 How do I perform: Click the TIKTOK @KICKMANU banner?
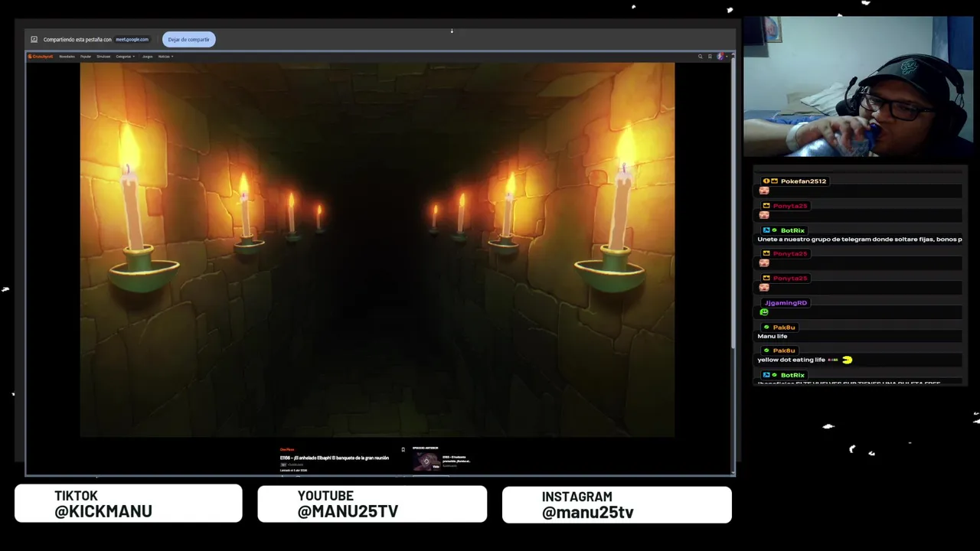(x=129, y=504)
